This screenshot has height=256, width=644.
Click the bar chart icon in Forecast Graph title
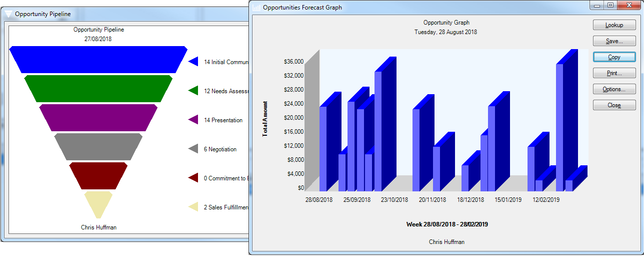[x=256, y=8]
